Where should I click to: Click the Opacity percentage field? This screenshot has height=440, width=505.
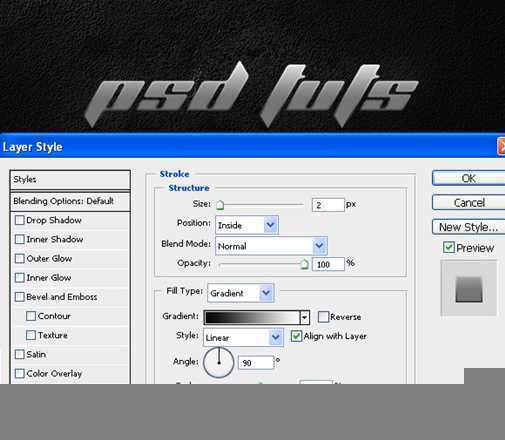pyautogui.click(x=328, y=264)
